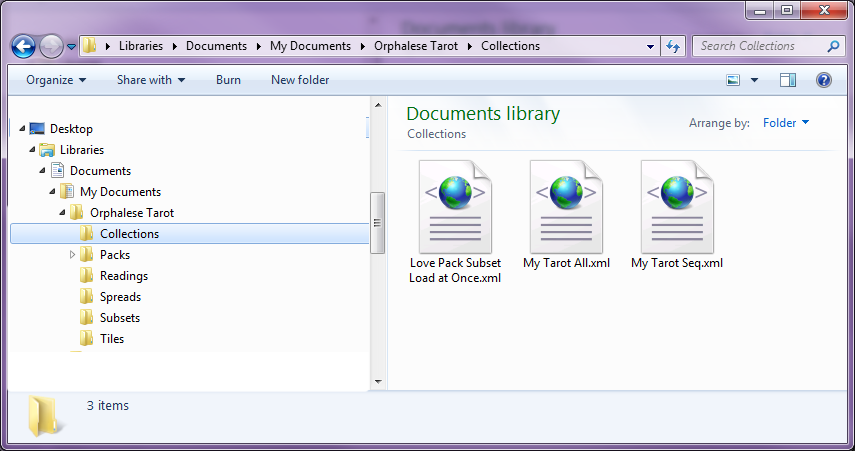Open the view options dropdown arrow
This screenshot has width=855, height=451.
(x=755, y=80)
